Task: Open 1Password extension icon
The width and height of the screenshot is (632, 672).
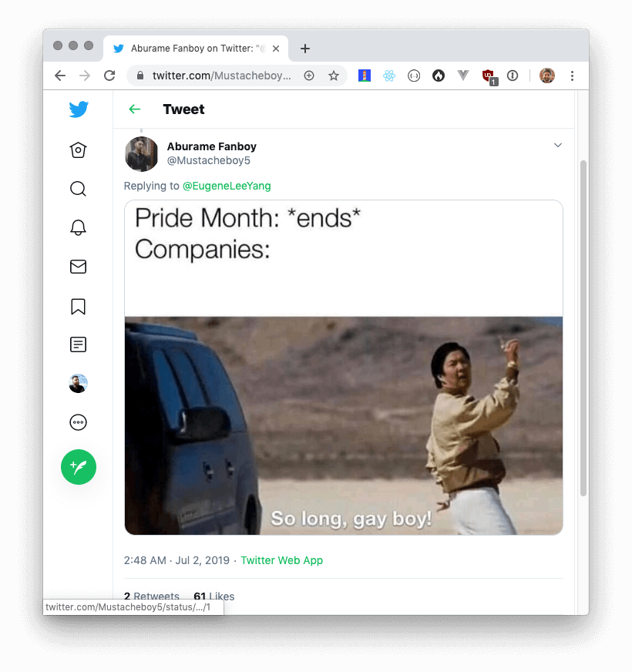Action: point(513,76)
